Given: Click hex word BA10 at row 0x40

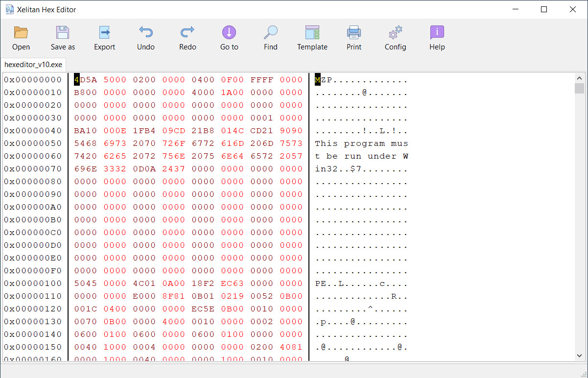Looking at the screenshot, I should tap(86, 131).
